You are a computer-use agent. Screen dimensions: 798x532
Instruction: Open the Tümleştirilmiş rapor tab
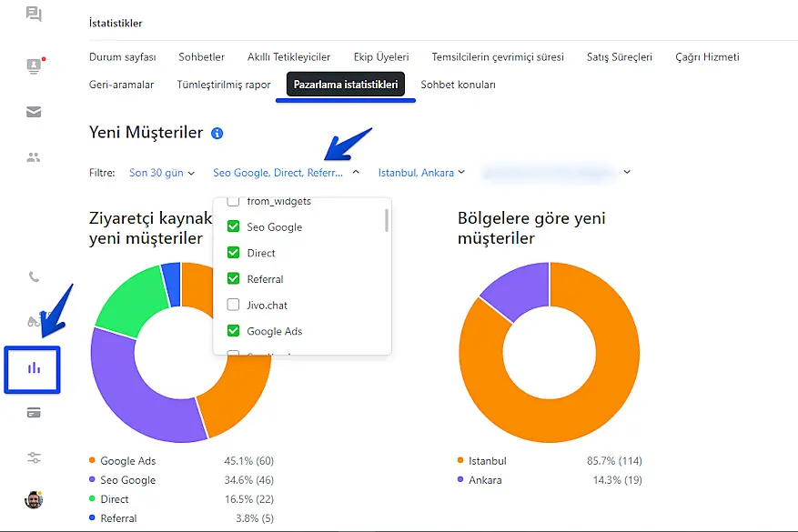(x=224, y=85)
